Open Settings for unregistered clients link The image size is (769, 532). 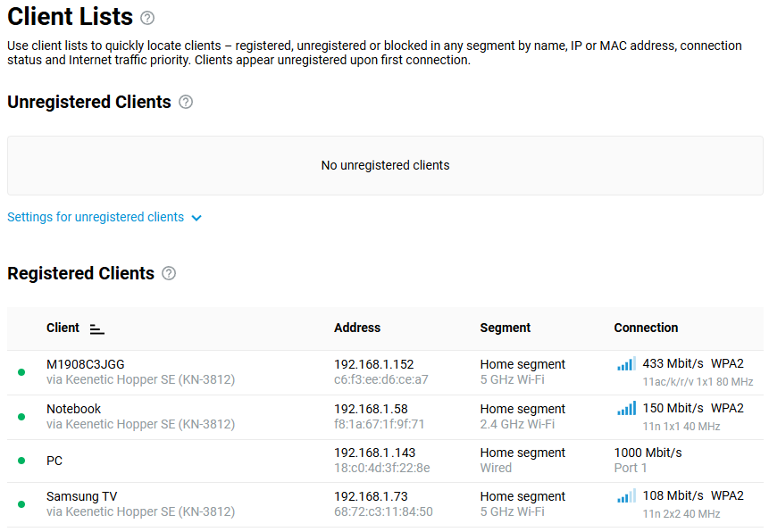(96, 217)
